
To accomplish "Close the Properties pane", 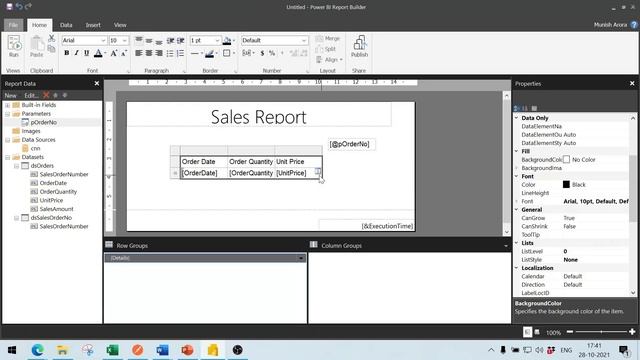I will tap(632, 83).
